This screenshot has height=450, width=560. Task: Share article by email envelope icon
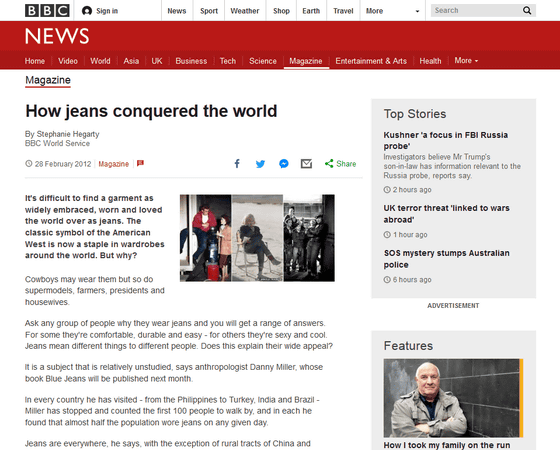point(306,164)
